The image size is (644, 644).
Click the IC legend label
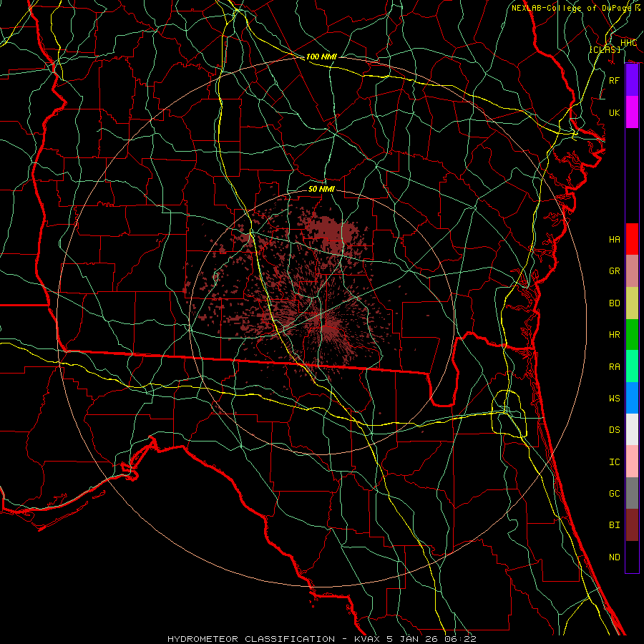[x=614, y=462]
